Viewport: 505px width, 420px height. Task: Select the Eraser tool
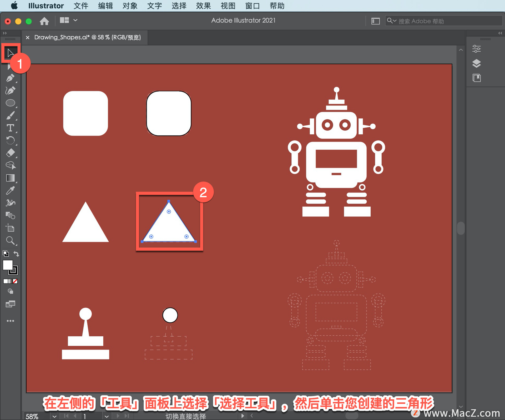pos(10,153)
